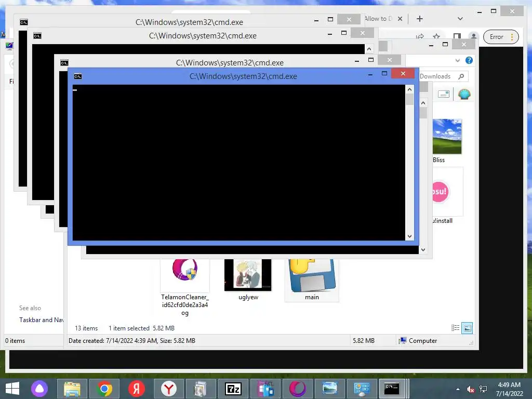The width and height of the screenshot is (532, 399).
Task: Click Chrome's share page icon
Action: point(420,36)
